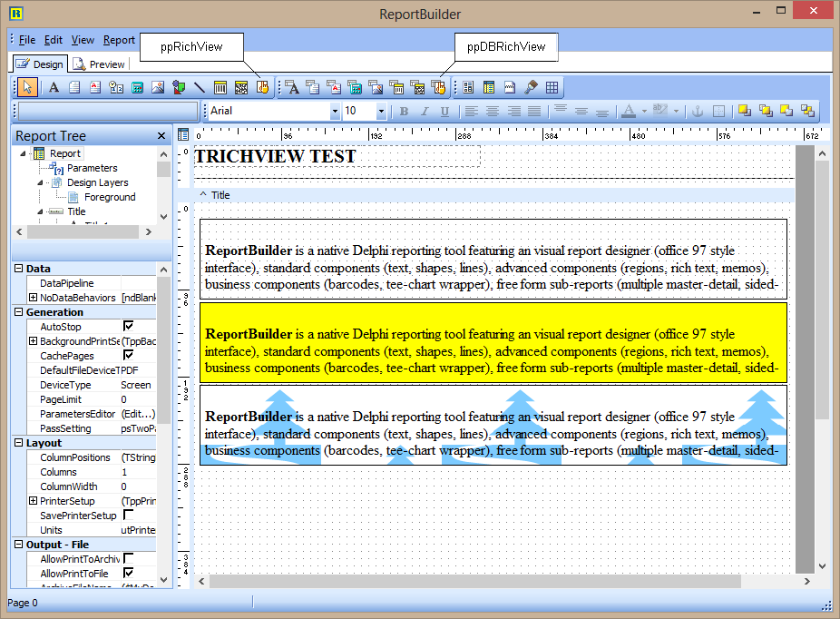Toggle the CachePages checkbox
840x619 pixels.
(128, 356)
